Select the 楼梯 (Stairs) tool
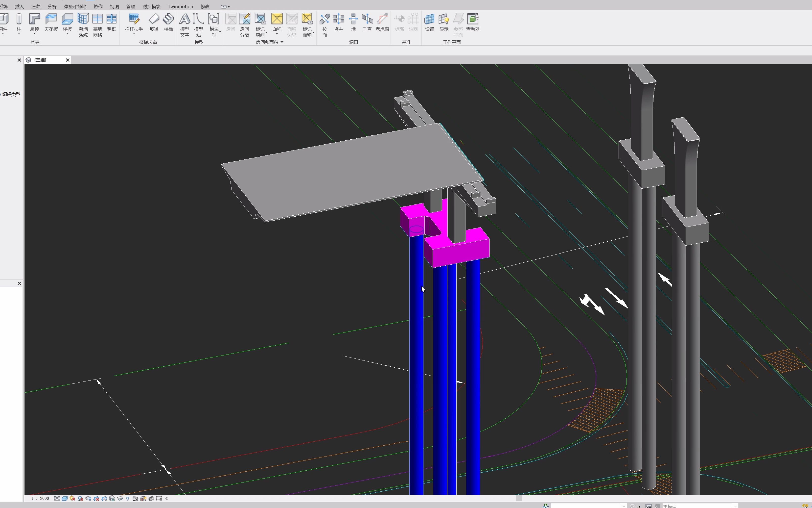The width and height of the screenshot is (812, 508). 168,24
